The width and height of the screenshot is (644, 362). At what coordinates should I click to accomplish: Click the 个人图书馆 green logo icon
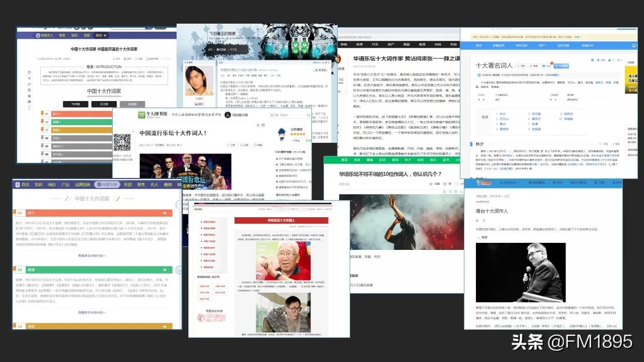pyautogui.click(x=143, y=115)
